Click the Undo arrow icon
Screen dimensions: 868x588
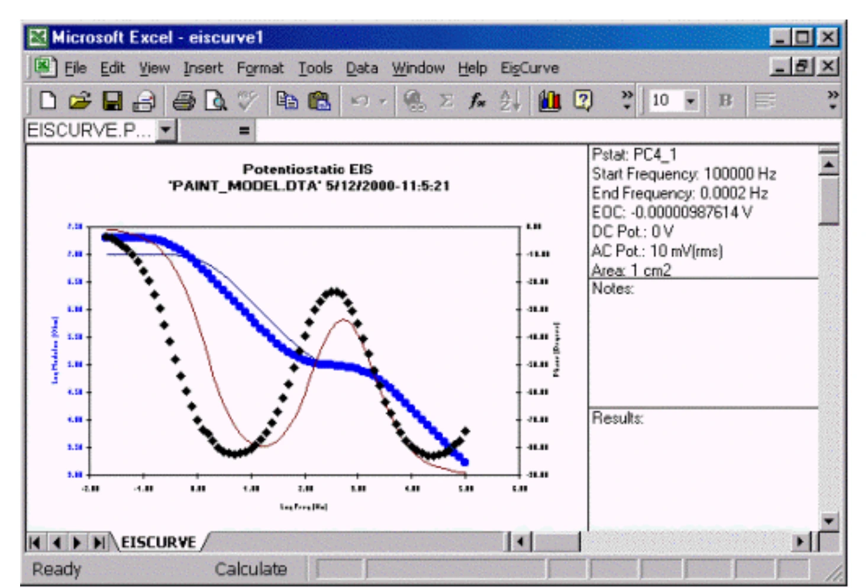(360, 101)
